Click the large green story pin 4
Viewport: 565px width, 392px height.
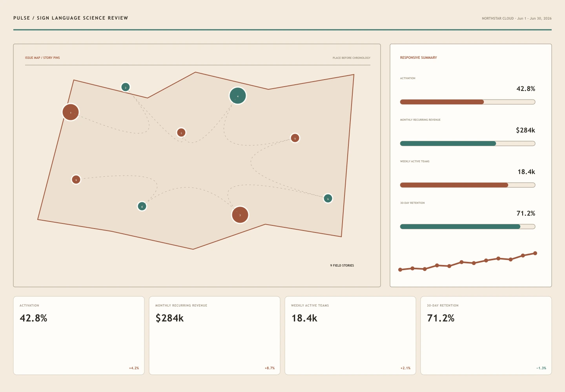pos(238,96)
